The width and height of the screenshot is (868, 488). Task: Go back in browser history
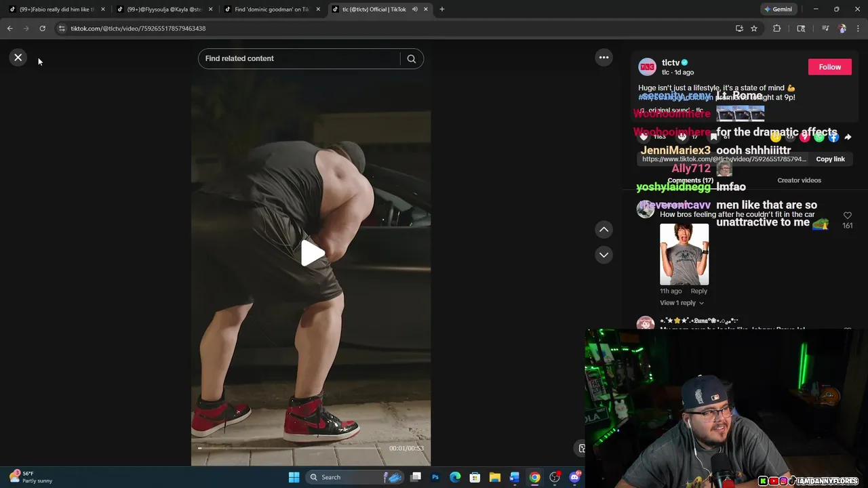(x=10, y=28)
